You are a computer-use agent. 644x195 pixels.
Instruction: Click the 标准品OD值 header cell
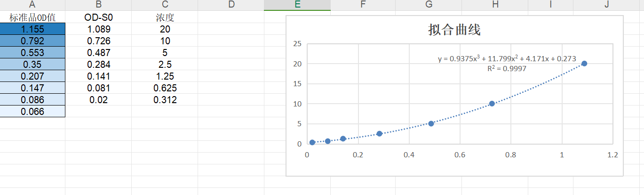tap(32, 18)
